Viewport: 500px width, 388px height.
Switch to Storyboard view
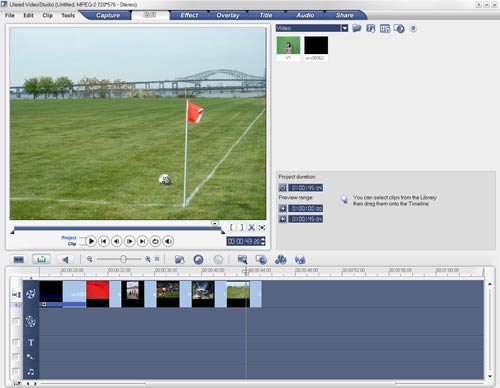(19, 259)
